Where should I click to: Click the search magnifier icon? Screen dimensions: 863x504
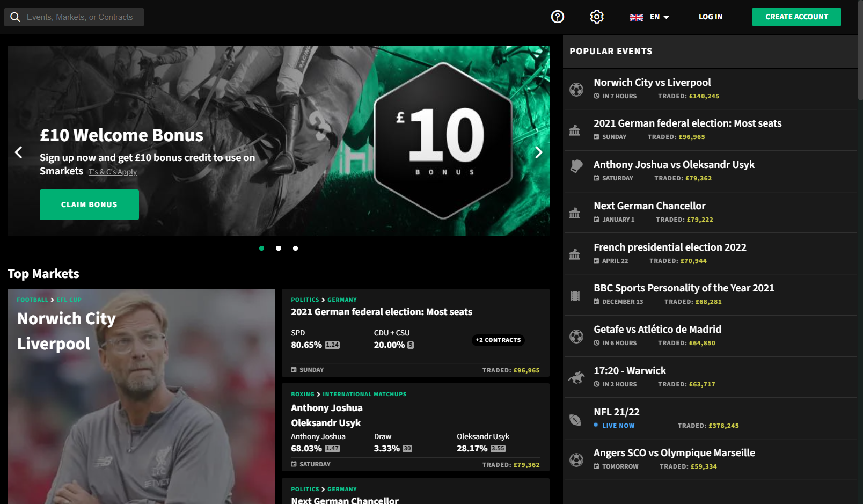(x=16, y=17)
